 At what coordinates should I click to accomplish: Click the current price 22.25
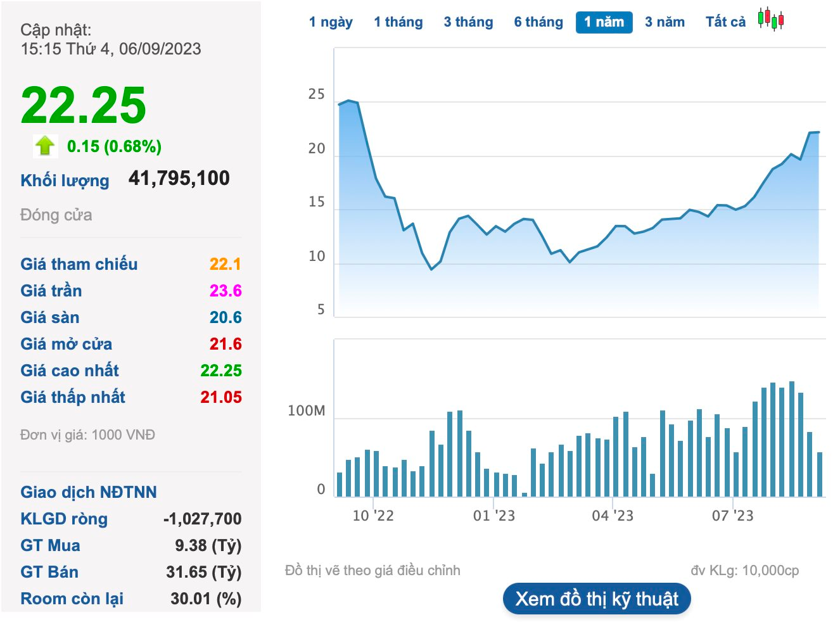coord(84,105)
